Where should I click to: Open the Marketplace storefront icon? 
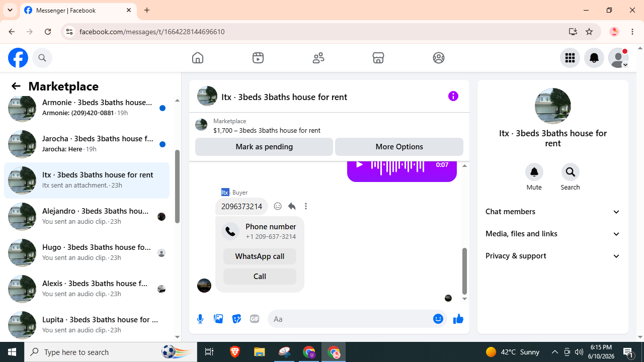click(x=378, y=58)
